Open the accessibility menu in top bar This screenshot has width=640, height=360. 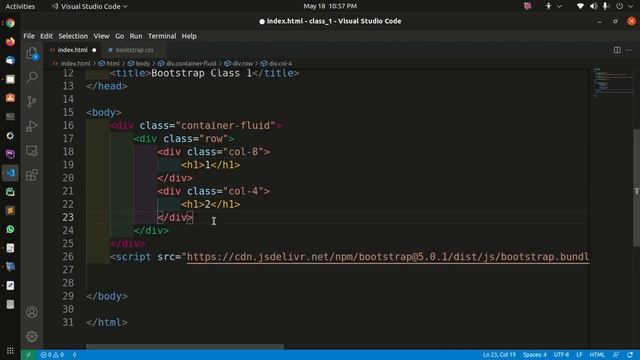click(549, 6)
